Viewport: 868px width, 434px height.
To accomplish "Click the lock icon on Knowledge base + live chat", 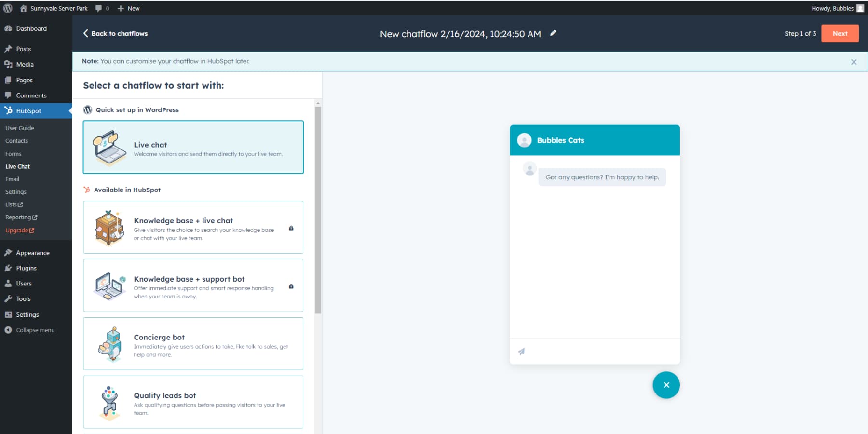I will pyautogui.click(x=291, y=229).
